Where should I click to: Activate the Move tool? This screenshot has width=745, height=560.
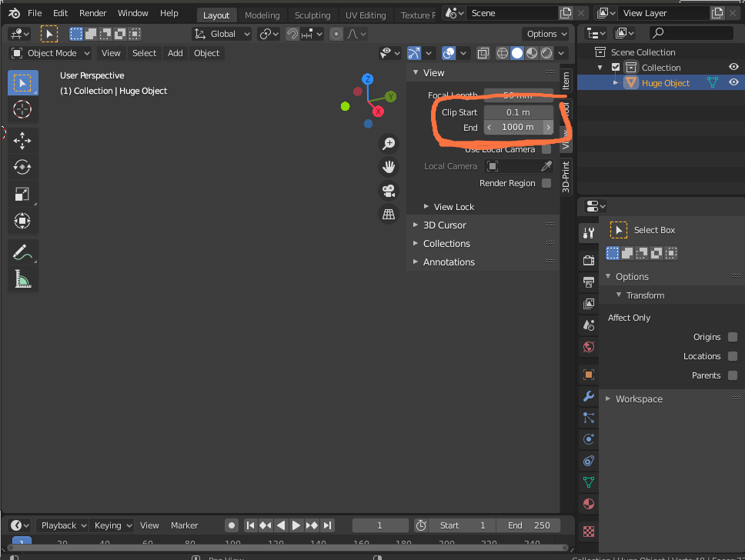pos(22,141)
